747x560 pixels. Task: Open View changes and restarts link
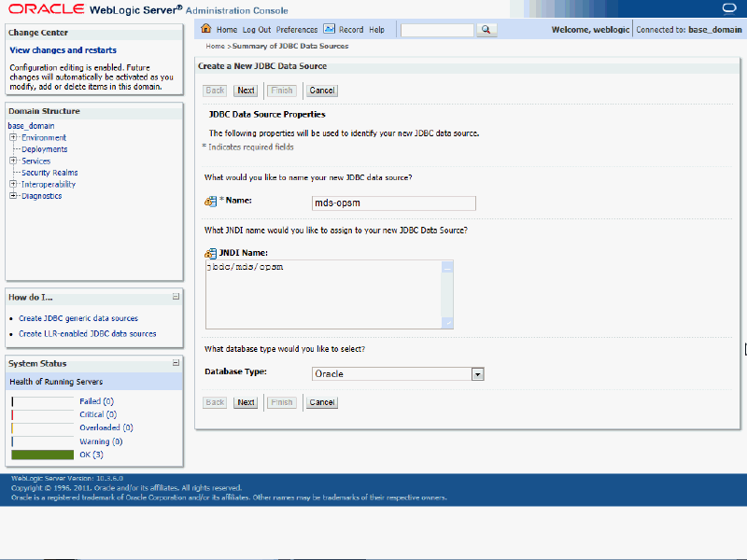[63, 50]
